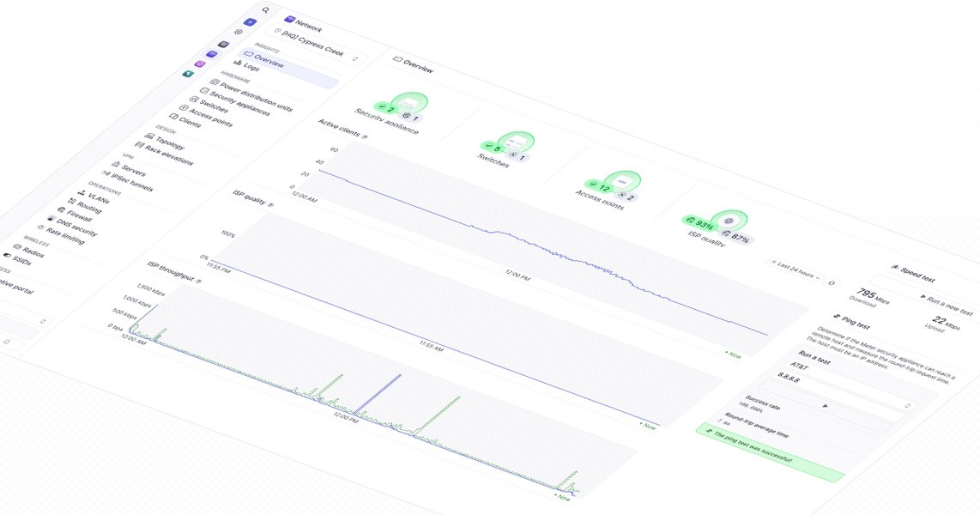Click the teal rail icon
The width and height of the screenshot is (980, 515).
tap(187, 73)
